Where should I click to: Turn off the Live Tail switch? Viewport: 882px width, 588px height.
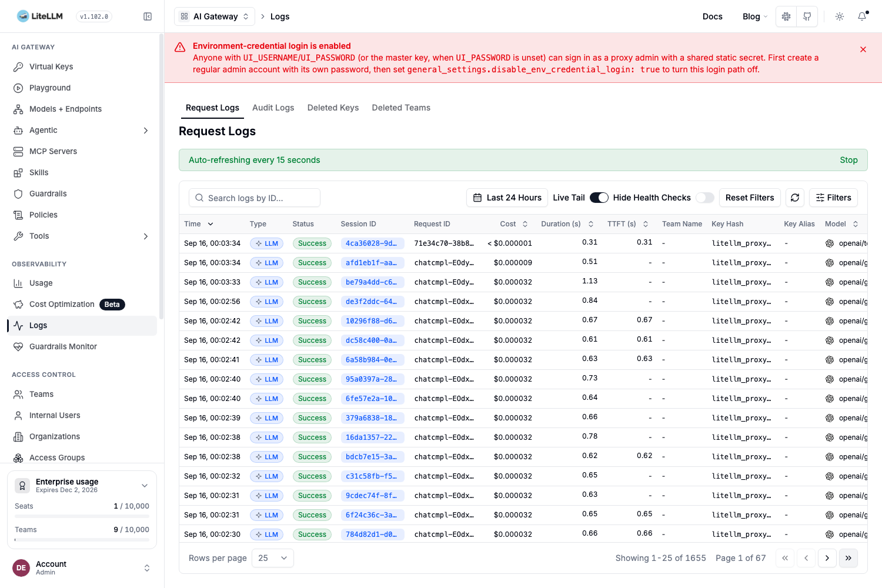599,198
